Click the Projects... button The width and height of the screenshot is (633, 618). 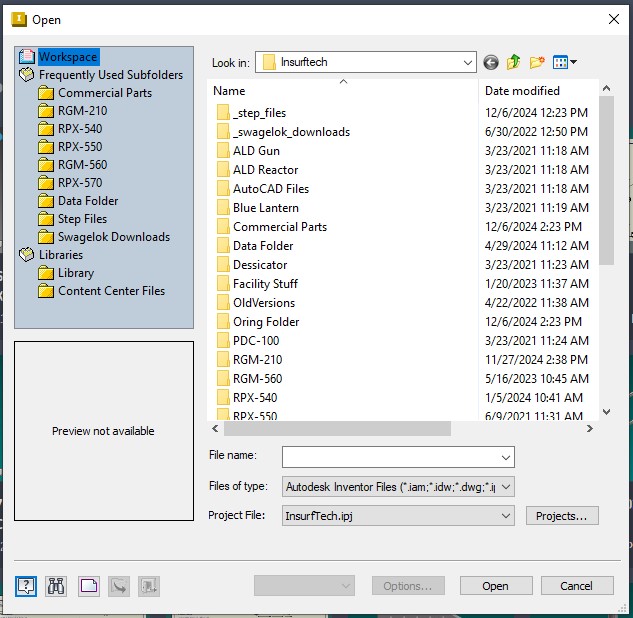(562, 516)
